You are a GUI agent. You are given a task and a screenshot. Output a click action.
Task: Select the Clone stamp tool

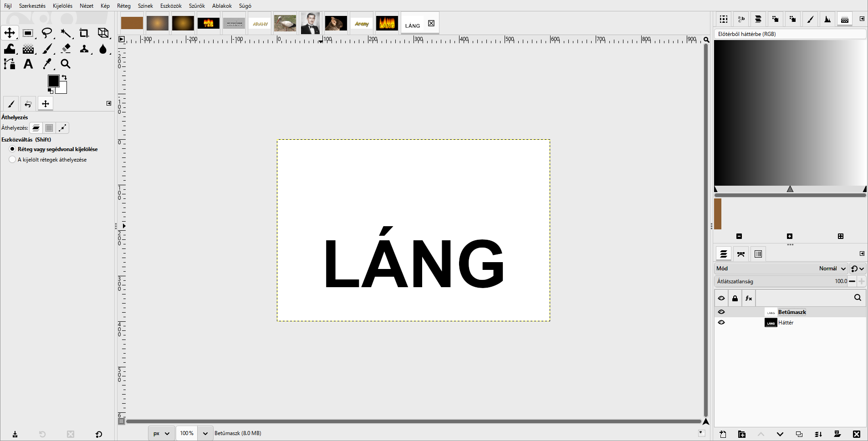point(84,49)
